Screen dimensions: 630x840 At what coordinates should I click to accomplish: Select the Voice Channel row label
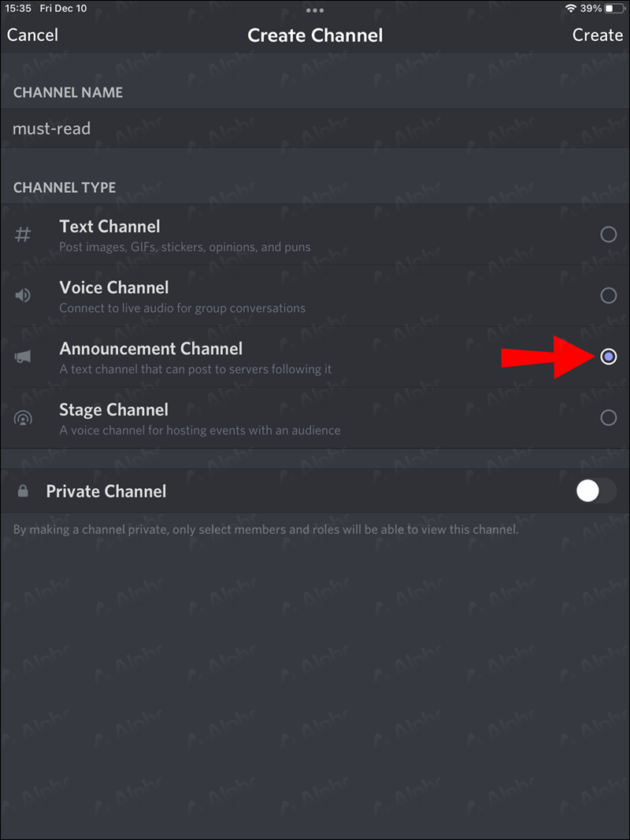tap(114, 287)
